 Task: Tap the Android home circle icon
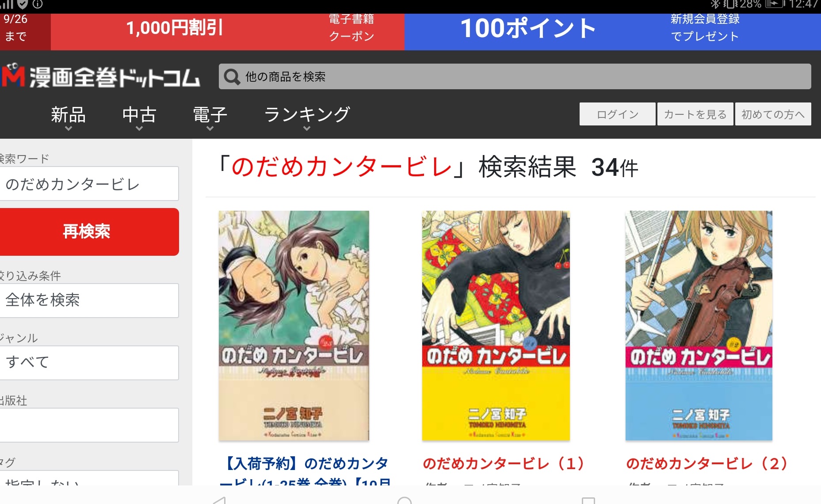(x=404, y=500)
